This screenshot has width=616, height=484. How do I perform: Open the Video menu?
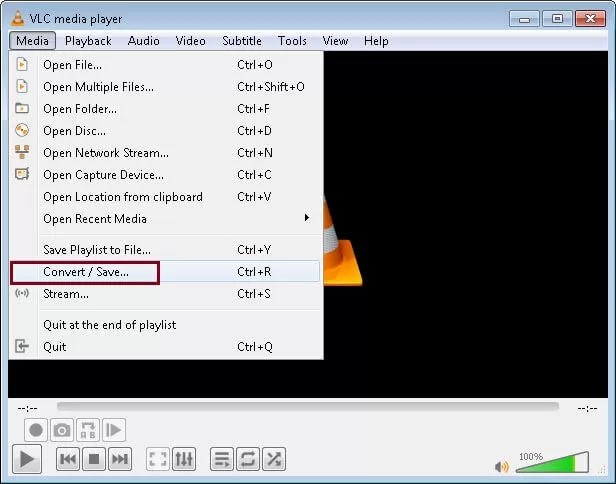(190, 41)
